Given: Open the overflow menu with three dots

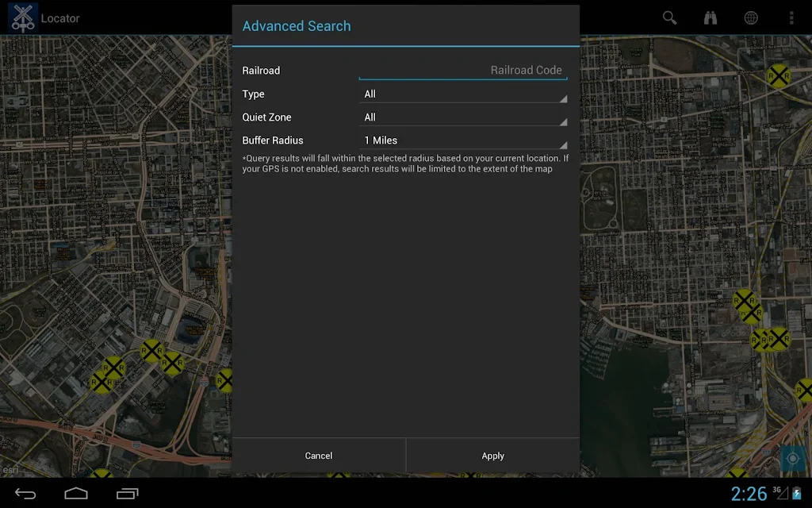Looking at the screenshot, I should pyautogui.click(x=791, y=17).
